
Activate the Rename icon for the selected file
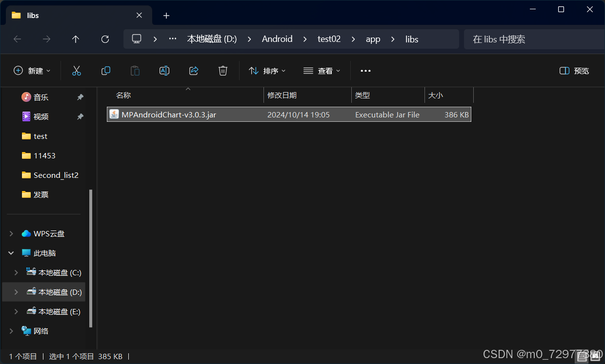click(164, 71)
